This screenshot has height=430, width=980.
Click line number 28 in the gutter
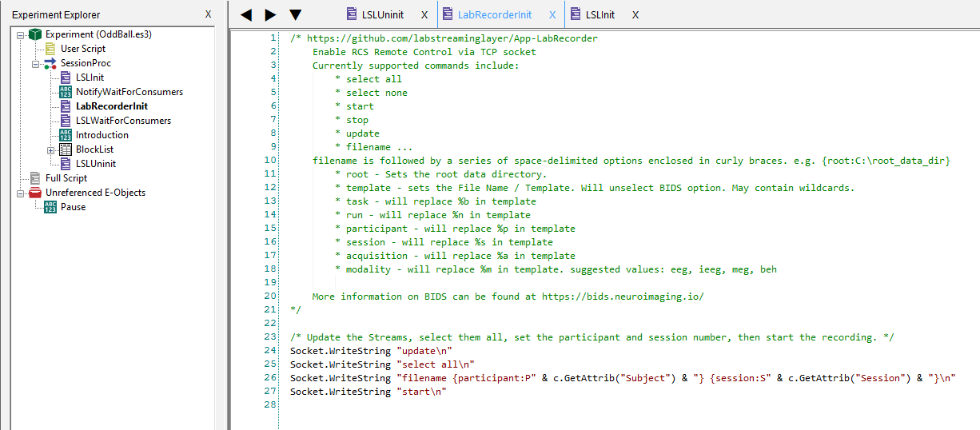[x=271, y=405]
